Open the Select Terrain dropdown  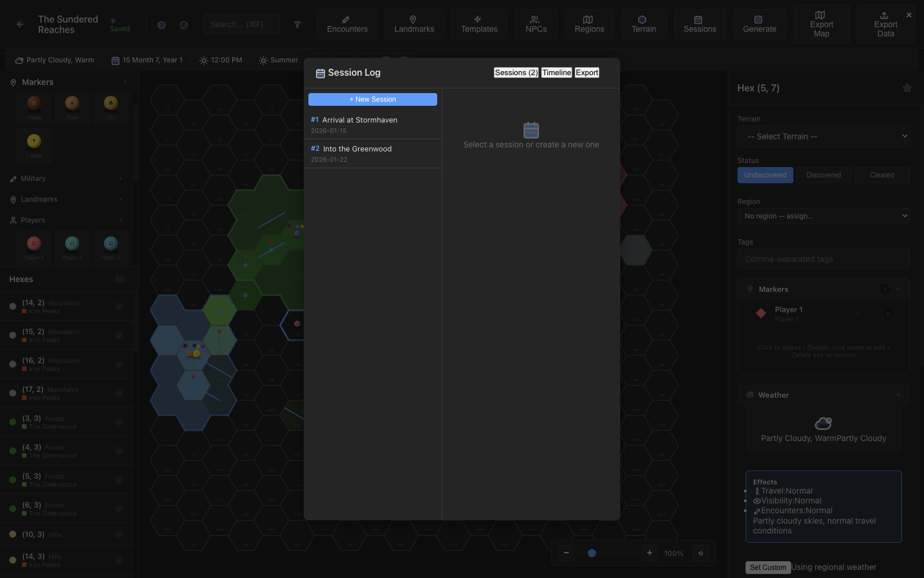[x=824, y=136]
